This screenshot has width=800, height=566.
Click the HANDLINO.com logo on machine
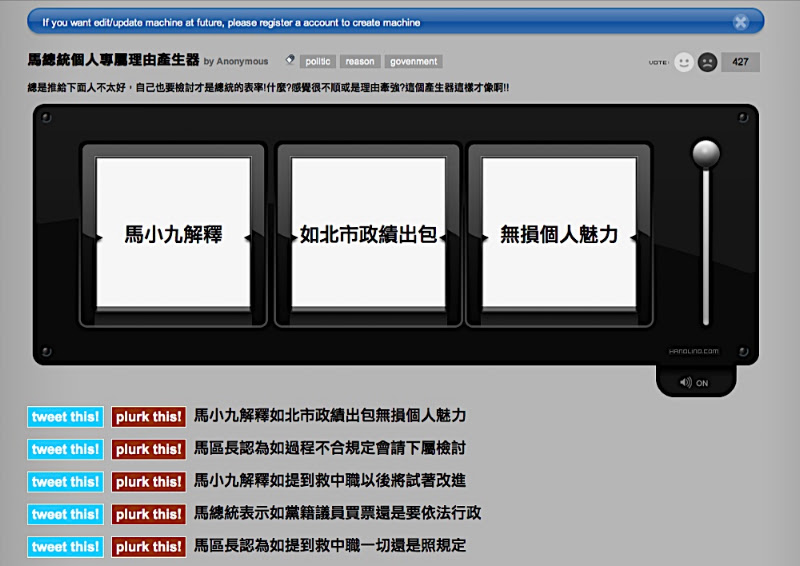[x=693, y=351]
